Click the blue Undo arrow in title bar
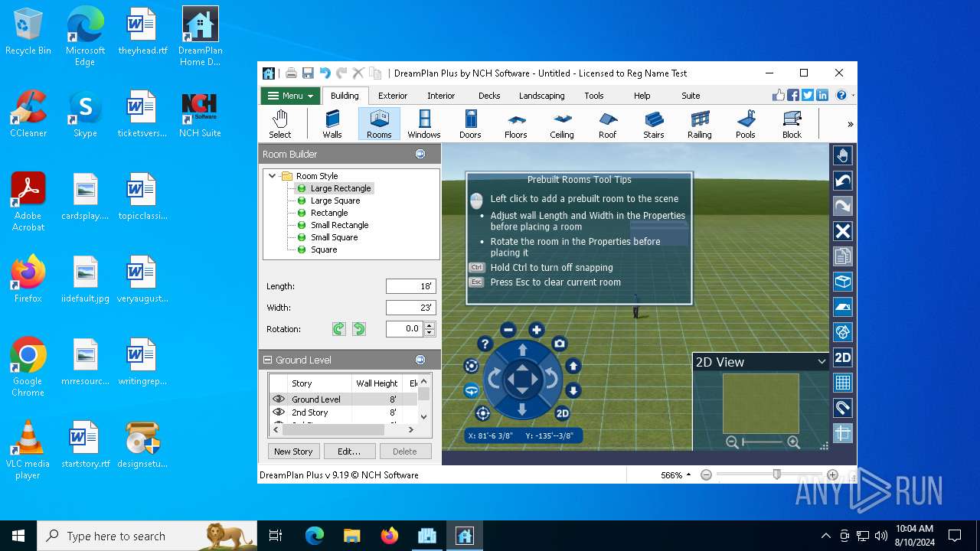980x551 pixels. pyautogui.click(x=325, y=73)
